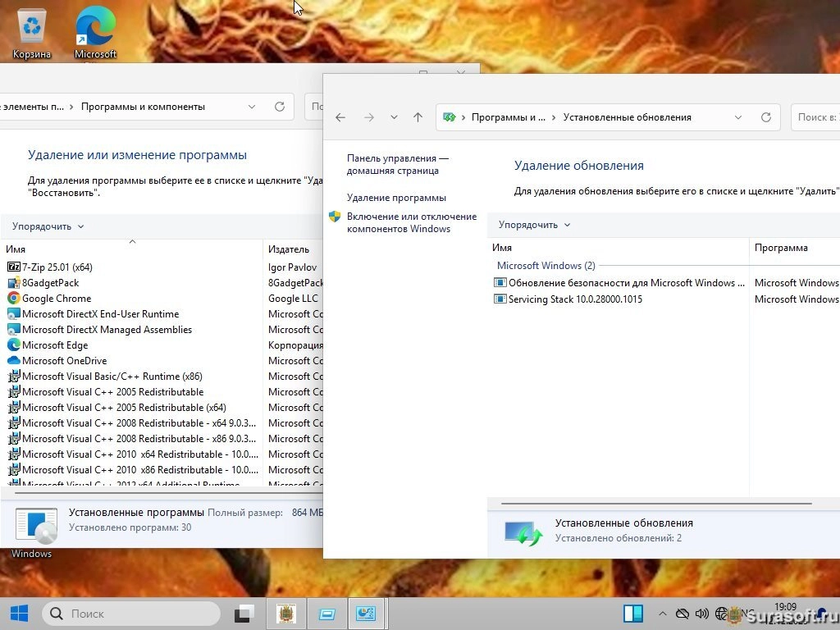Open the Control Panel taskbar button
Image resolution: width=840 pixels, height=630 pixels.
[367, 614]
